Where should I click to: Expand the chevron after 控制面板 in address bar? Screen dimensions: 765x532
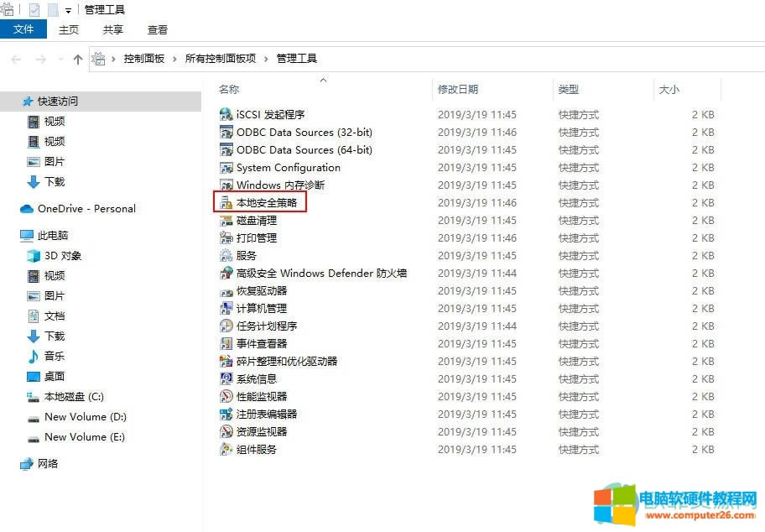tap(176, 59)
